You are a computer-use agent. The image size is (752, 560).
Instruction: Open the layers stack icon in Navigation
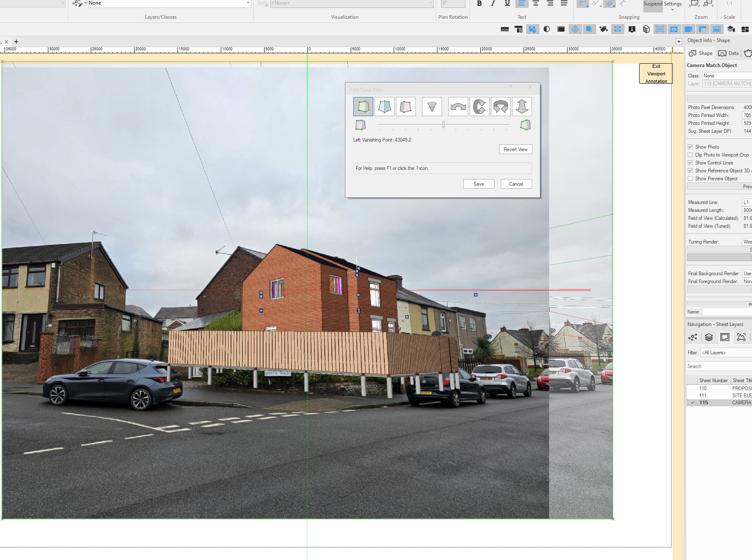tap(709, 337)
